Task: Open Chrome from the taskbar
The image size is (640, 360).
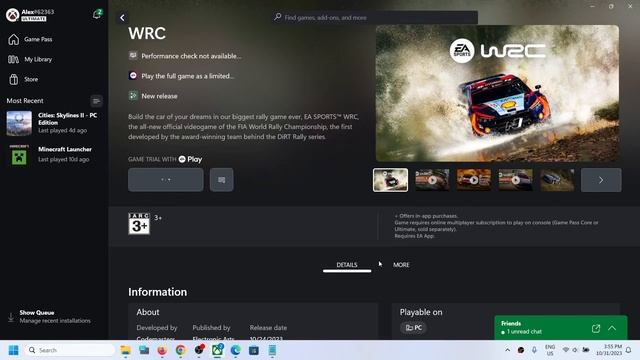Action: [180, 350]
